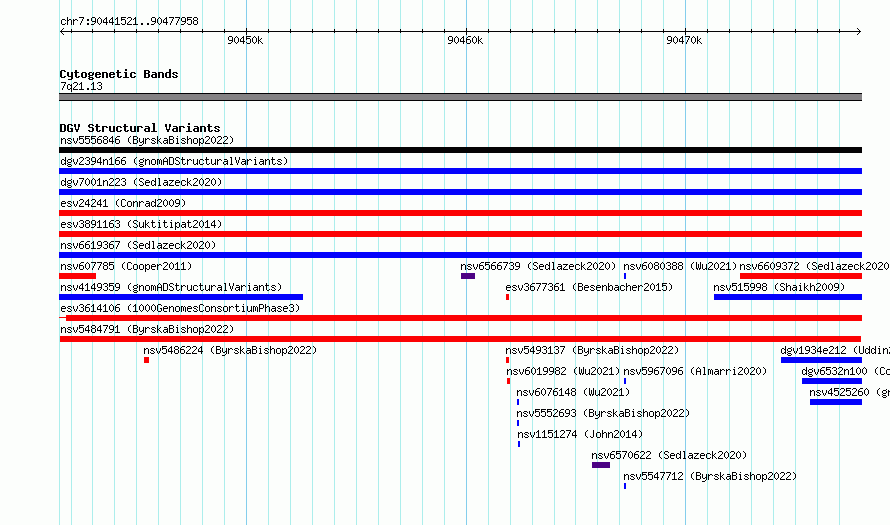Open the dgv7001n223 (Sedlazeck2020) label
This screenshot has height=525, width=890.
coord(141,182)
